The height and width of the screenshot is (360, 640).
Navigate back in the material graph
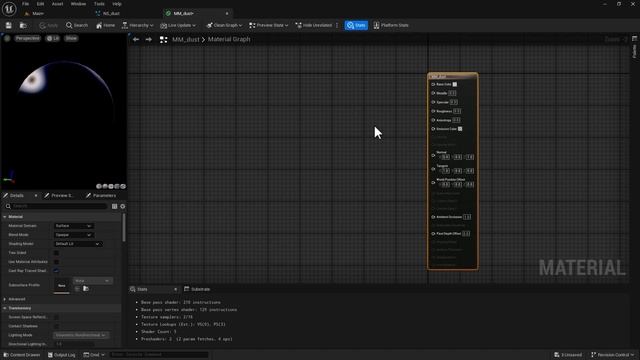(136, 40)
